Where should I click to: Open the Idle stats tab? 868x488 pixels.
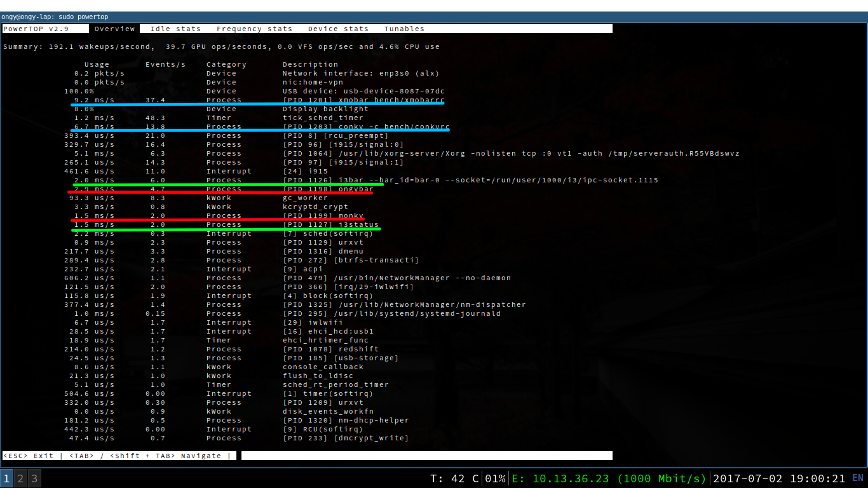(175, 29)
